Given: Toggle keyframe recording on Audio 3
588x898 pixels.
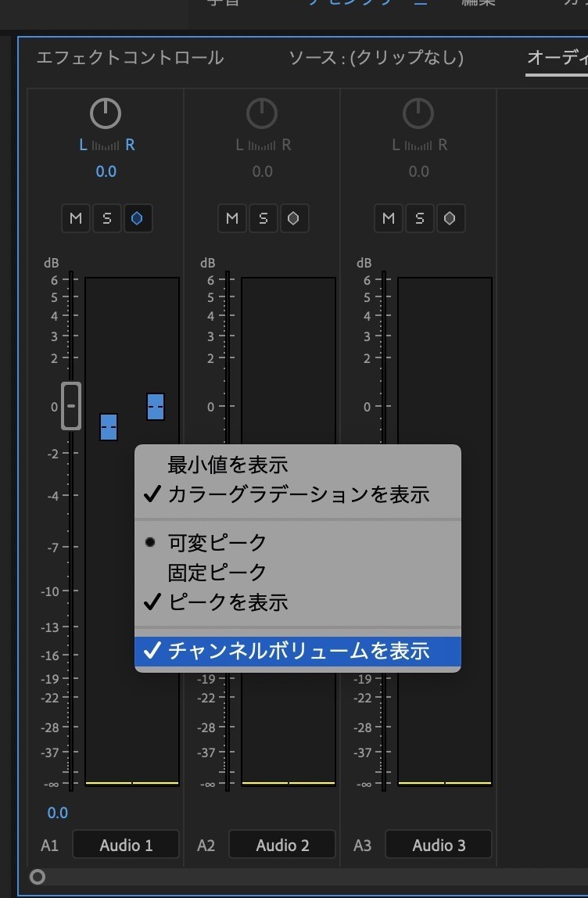Looking at the screenshot, I should point(450,218).
